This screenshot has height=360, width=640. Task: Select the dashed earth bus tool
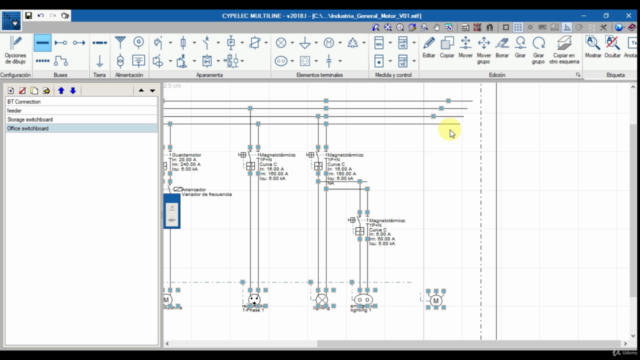pyautogui.click(x=99, y=43)
